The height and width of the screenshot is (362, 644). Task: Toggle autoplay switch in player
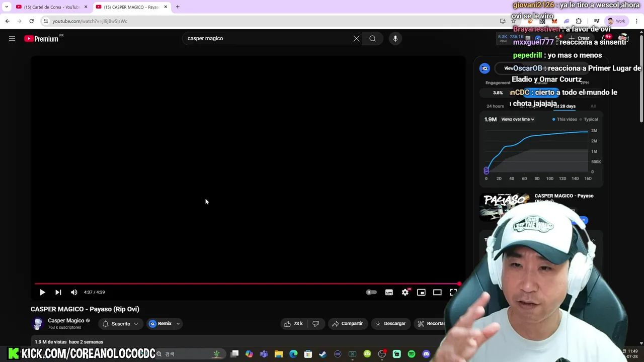tap(371, 292)
